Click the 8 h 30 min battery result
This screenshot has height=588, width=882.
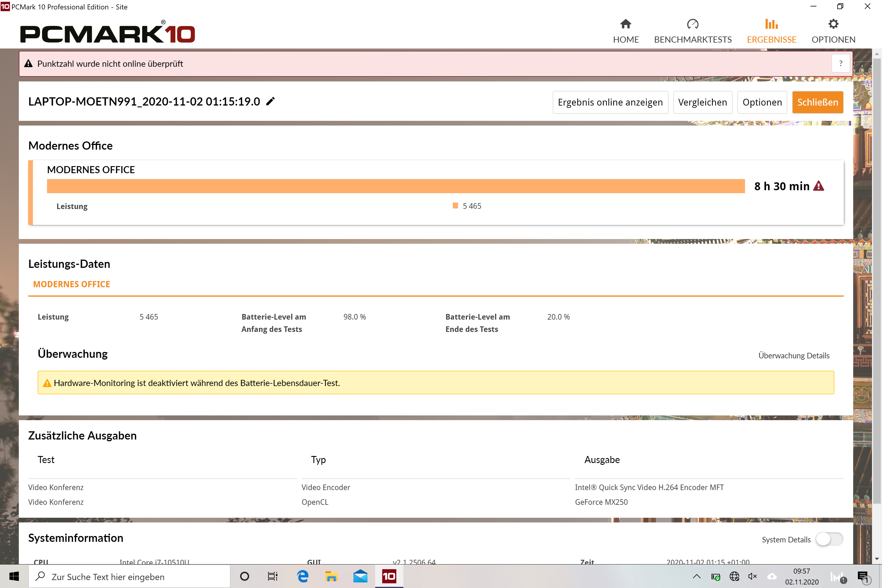click(x=781, y=186)
